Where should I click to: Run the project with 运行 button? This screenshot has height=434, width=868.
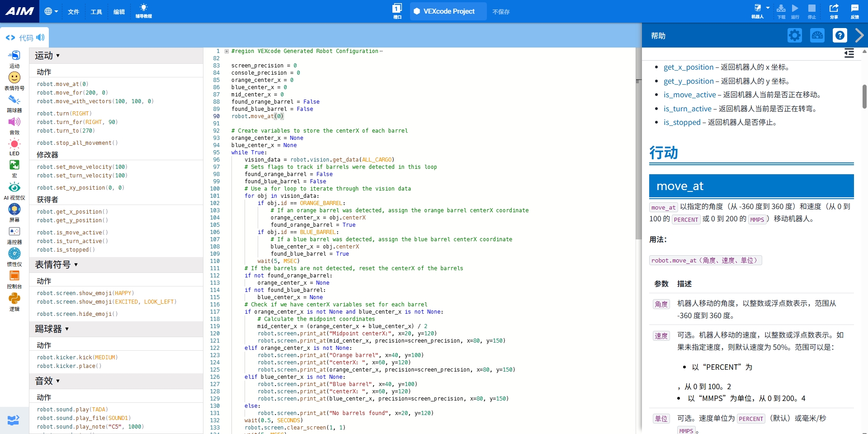[x=795, y=11]
